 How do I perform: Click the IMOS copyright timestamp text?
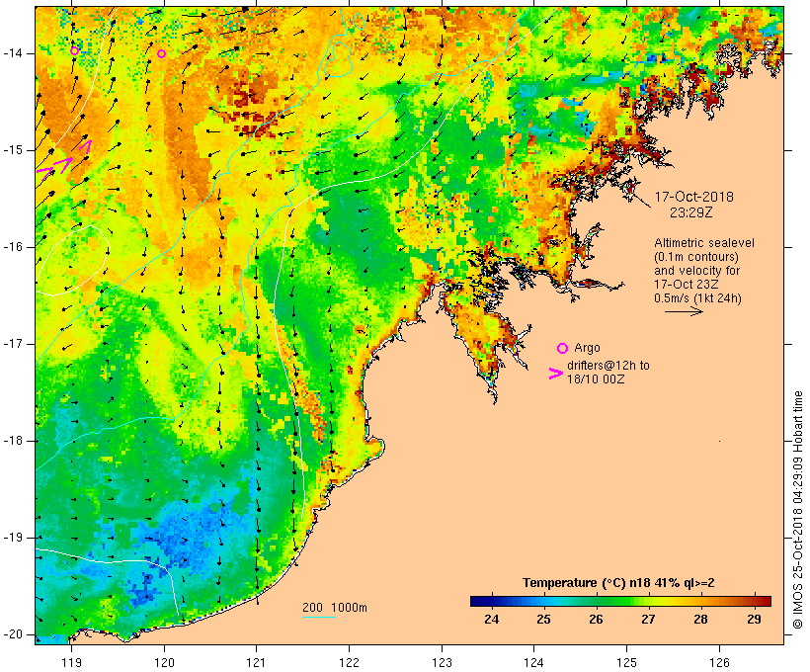coord(798,510)
